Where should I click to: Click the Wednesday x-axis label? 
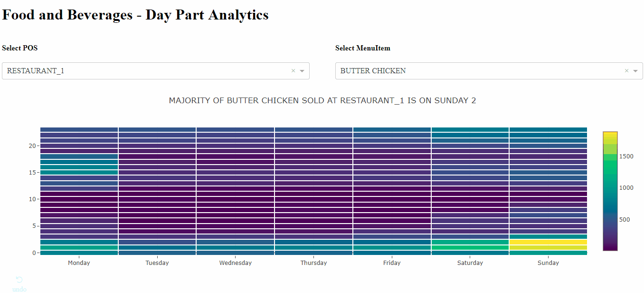click(x=236, y=263)
